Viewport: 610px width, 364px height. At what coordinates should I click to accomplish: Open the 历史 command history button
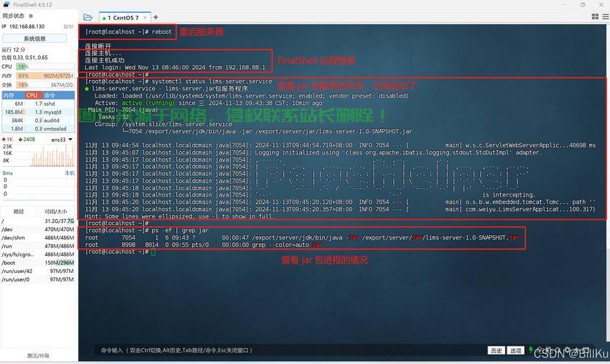(496, 350)
